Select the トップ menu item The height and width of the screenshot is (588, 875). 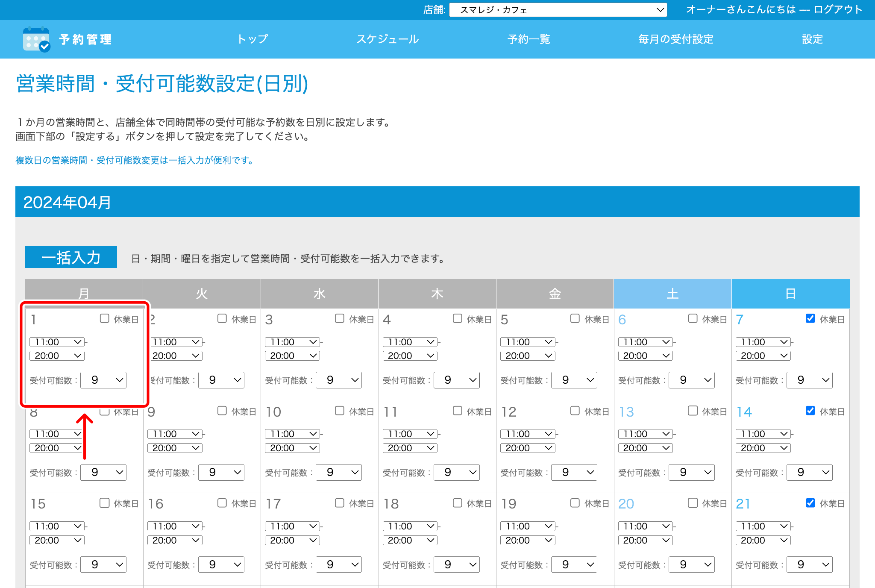(x=253, y=39)
